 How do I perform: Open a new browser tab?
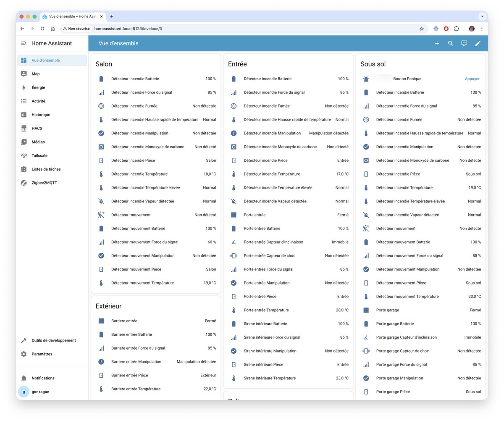[112, 16]
